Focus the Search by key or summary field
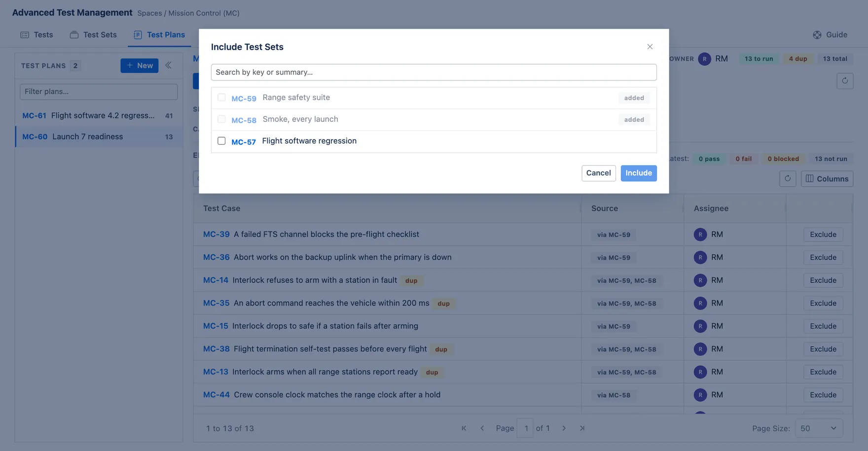Image resolution: width=868 pixels, height=451 pixels. (434, 72)
